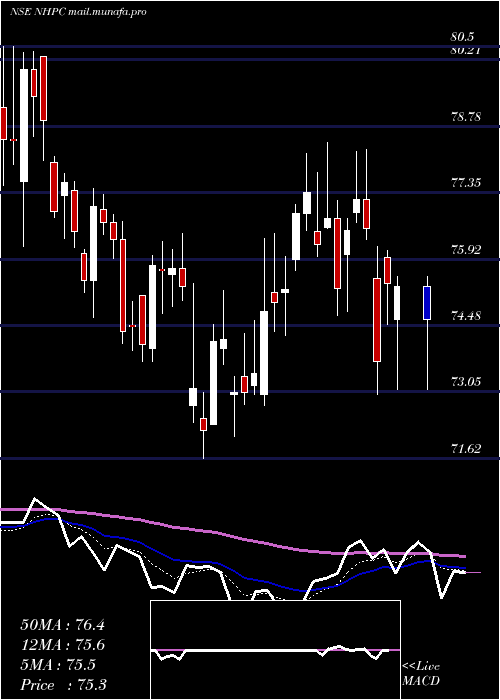Click the '5MA : 75.5' readout
Image resolution: width=500 pixels, height=700 pixels.
58,665
